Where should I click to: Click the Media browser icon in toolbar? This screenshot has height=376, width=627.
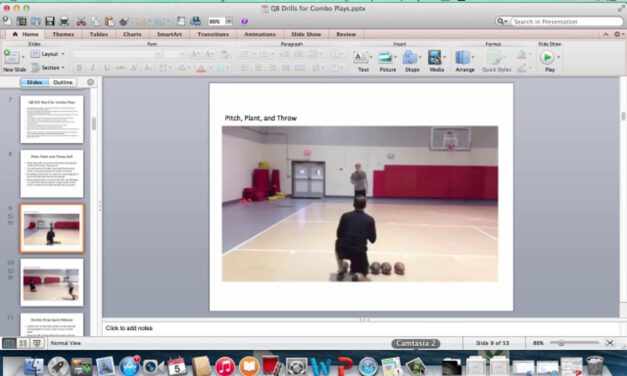click(196, 21)
